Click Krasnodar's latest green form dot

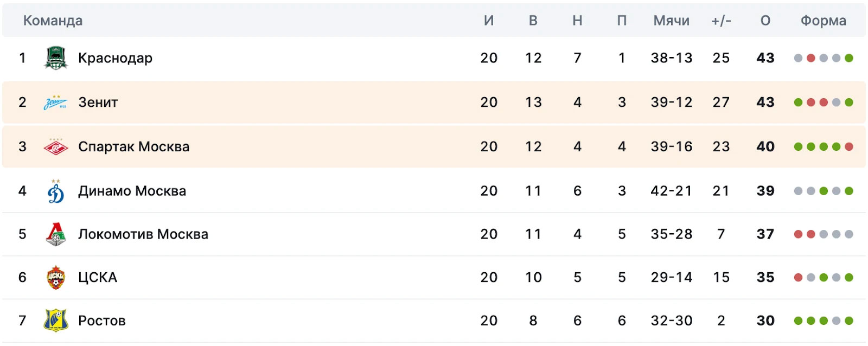(849, 58)
